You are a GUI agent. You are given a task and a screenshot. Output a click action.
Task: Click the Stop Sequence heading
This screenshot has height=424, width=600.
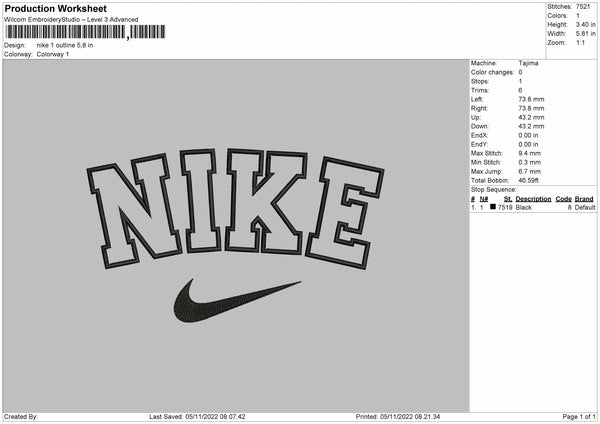pos(494,190)
